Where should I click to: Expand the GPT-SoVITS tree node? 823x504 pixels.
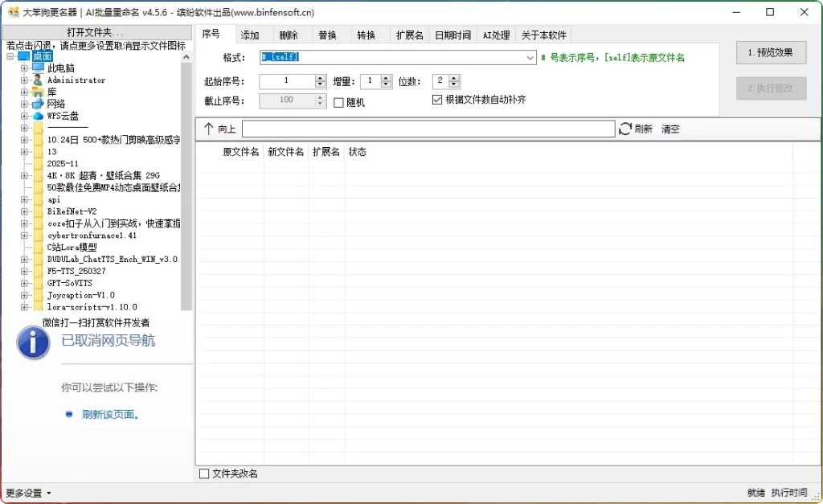click(x=24, y=283)
